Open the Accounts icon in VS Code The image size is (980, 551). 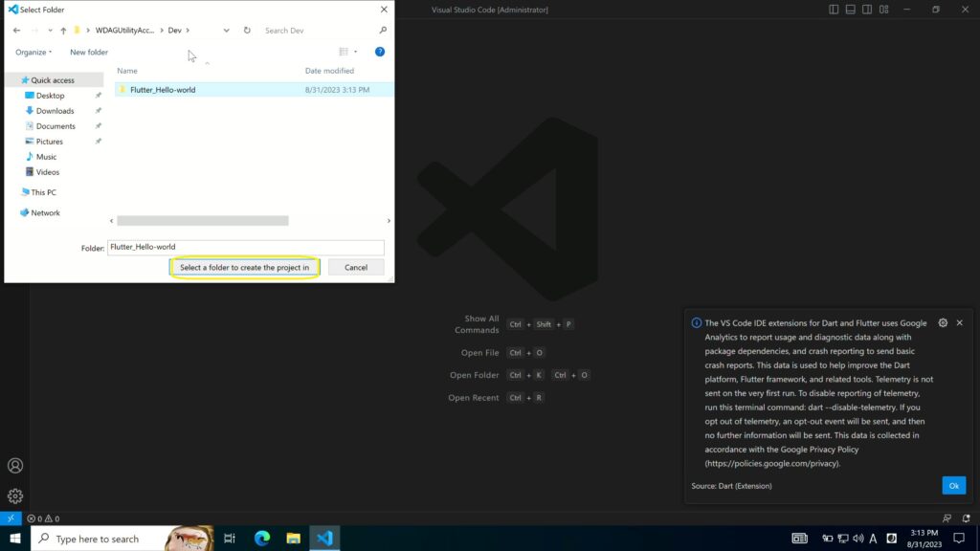point(15,466)
